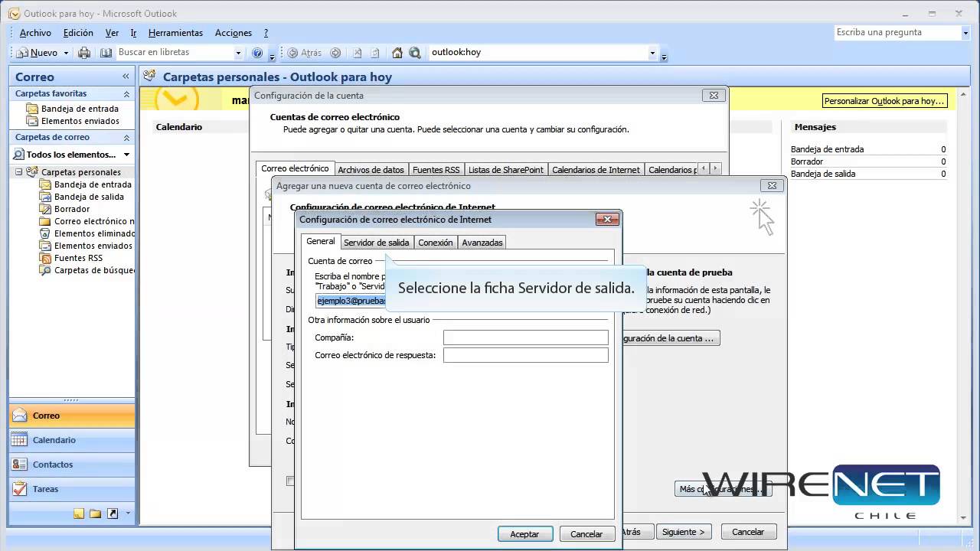This screenshot has height=551, width=980.
Task: Click the account name field ejemplo3
Action: click(x=351, y=301)
